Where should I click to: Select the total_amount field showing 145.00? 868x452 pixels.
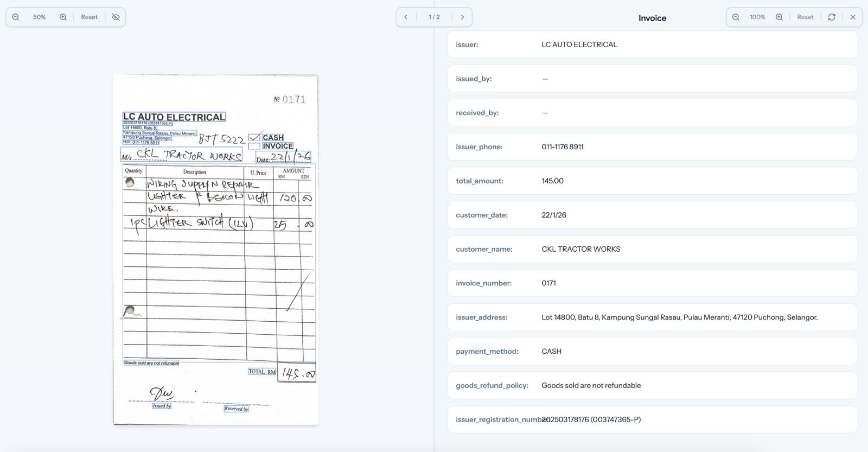click(652, 181)
